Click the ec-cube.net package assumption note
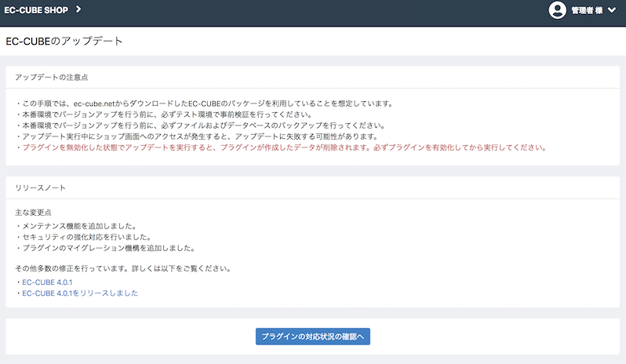This screenshot has width=626, height=364. click(205, 104)
